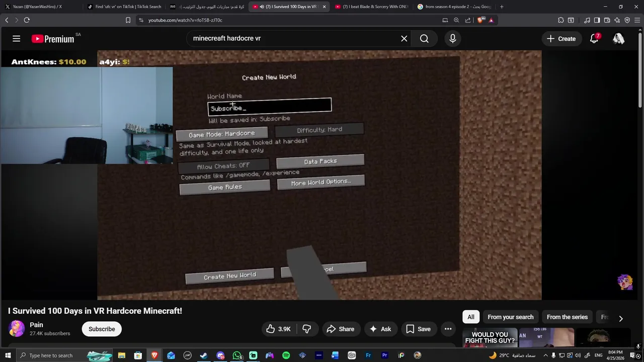Start voice search with microphone

[453, 39]
